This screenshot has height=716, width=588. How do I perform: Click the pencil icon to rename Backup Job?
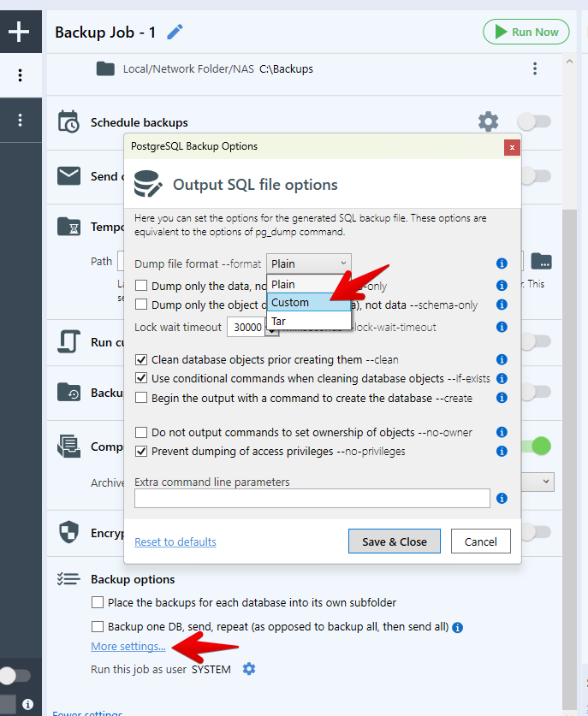(175, 33)
